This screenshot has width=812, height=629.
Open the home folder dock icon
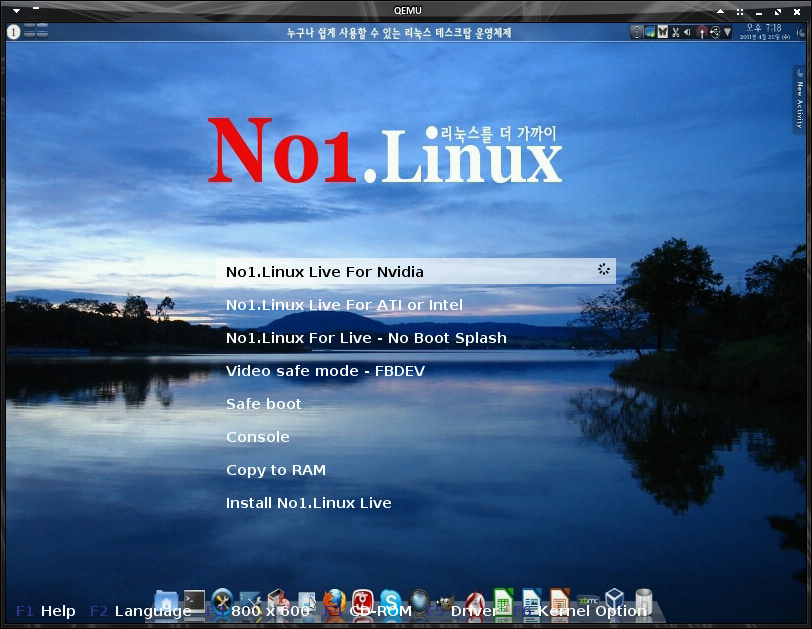tap(166, 603)
